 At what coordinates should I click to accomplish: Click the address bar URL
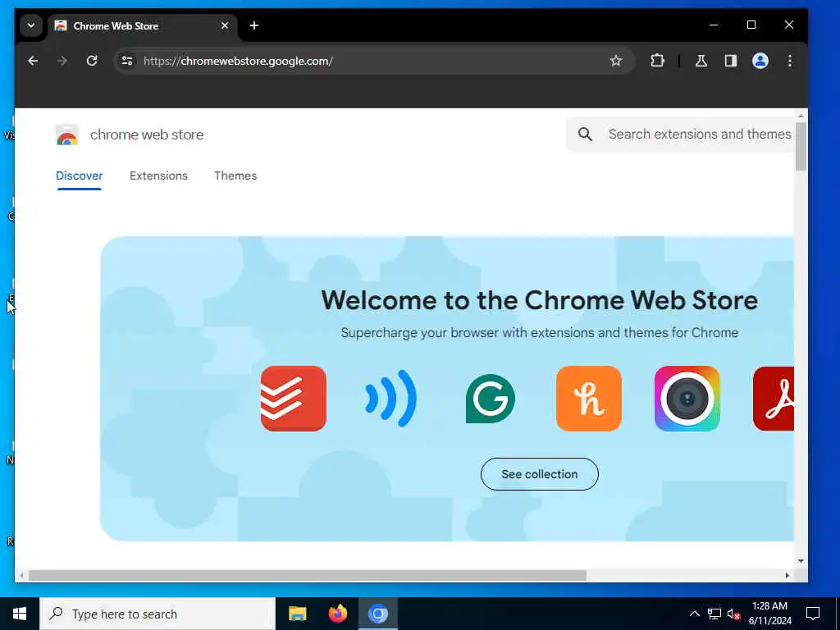(x=239, y=61)
